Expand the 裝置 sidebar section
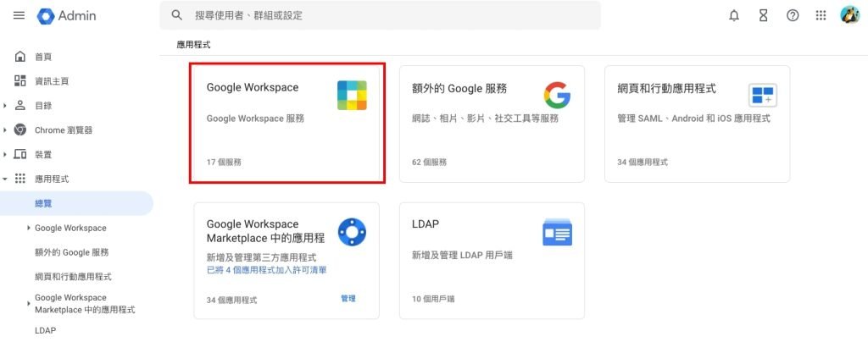 click(x=5, y=154)
